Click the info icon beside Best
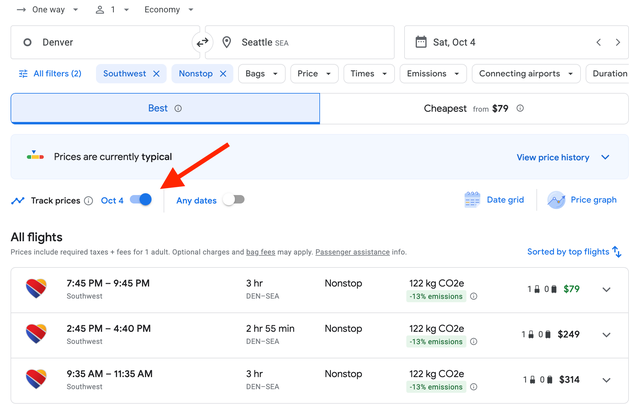The width and height of the screenshot is (640, 410). (x=178, y=109)
